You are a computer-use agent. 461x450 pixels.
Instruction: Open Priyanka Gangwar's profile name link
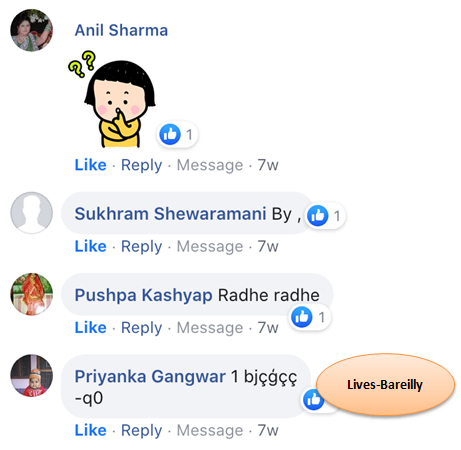coord(150,377)
